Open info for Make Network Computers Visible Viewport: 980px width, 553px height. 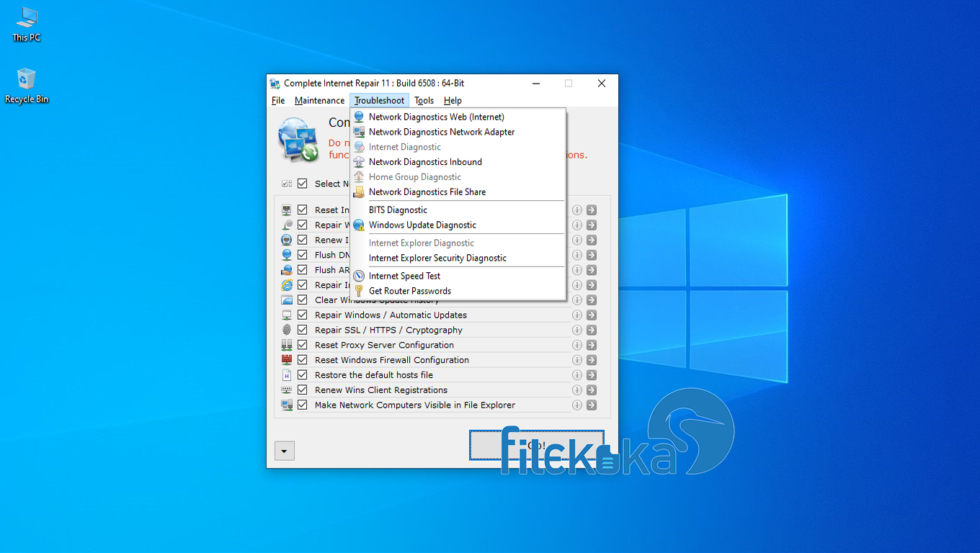[x=577, y=405]
